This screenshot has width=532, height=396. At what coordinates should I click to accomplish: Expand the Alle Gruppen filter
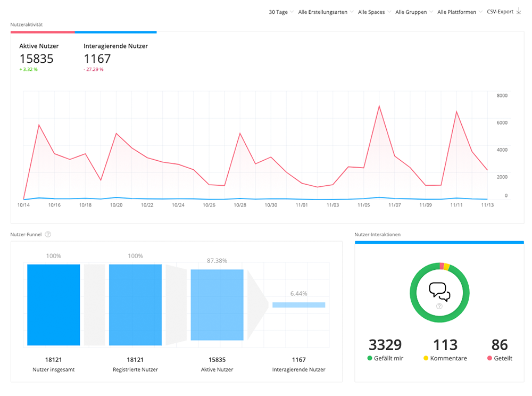(414, 12)
